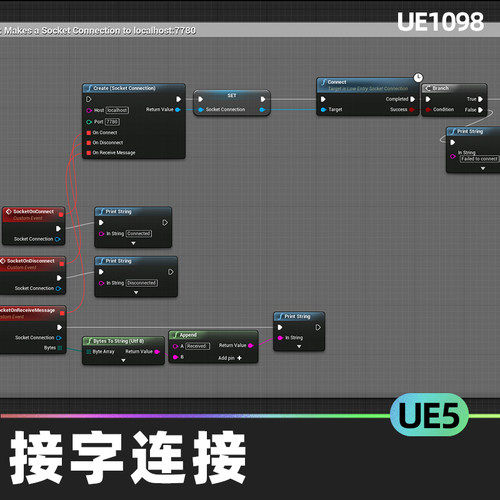Expand the Bytes To String (Utf 8) node

pos(123,360)
